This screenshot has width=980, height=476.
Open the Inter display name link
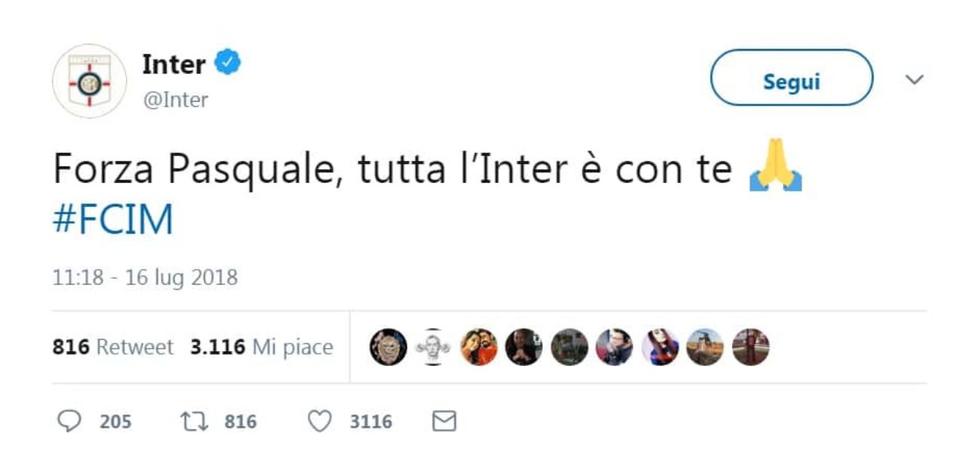[x=173, y=65]
